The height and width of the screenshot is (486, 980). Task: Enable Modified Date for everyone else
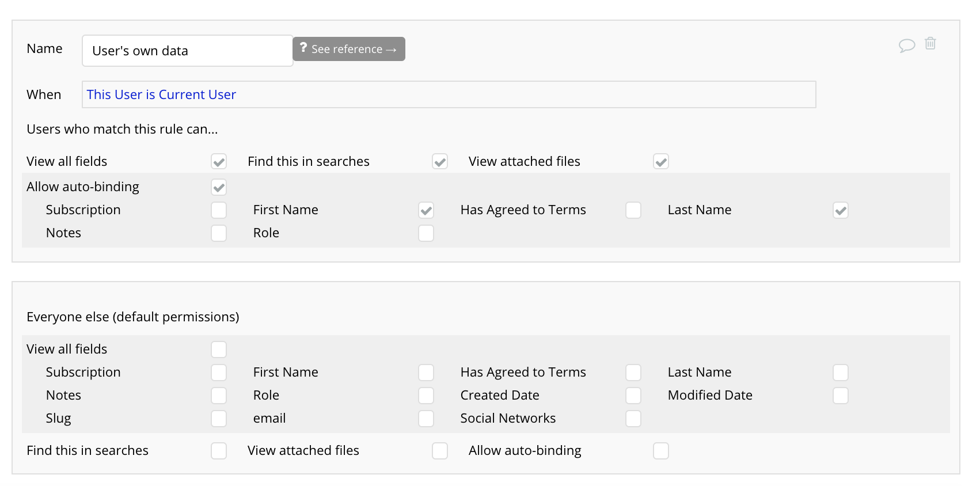pyautogui.click(x=841, y=396)
